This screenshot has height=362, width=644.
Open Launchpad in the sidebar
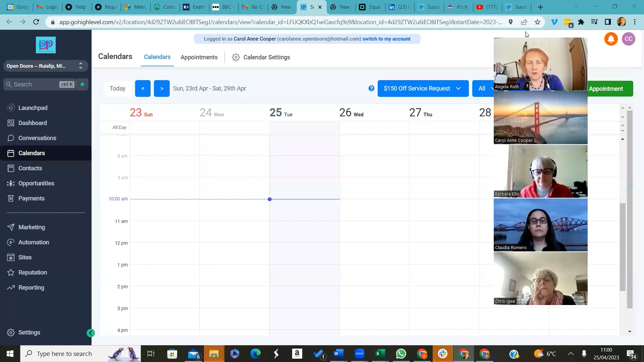click(x=33, y=108)
